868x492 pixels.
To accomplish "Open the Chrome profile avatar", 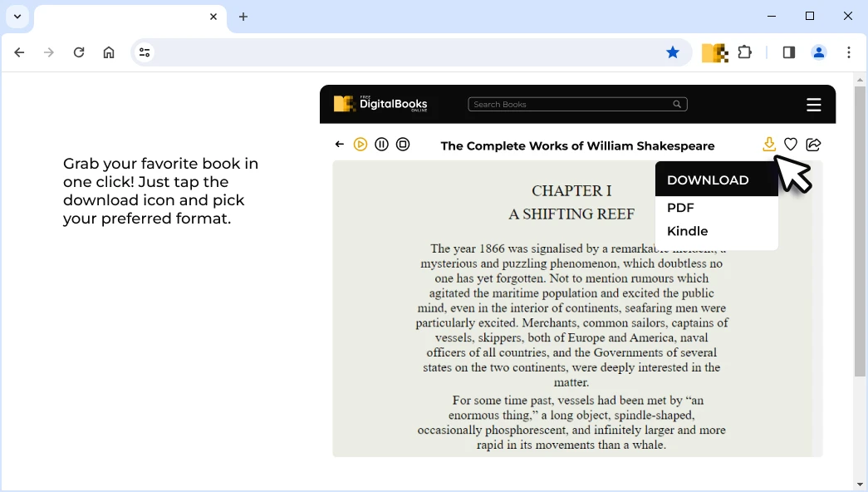I will [818, 52].
